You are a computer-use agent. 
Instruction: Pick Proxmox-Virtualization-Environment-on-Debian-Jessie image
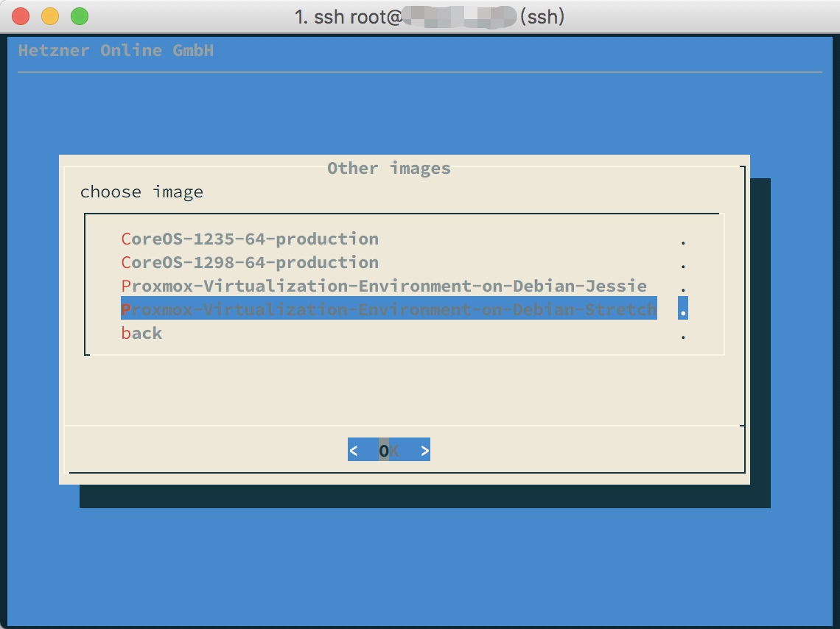coord(384,286)
